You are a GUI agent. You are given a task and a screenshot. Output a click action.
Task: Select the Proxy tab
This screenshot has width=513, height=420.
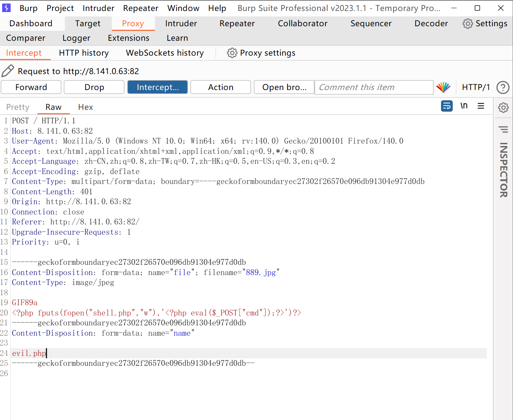(133, 23)
